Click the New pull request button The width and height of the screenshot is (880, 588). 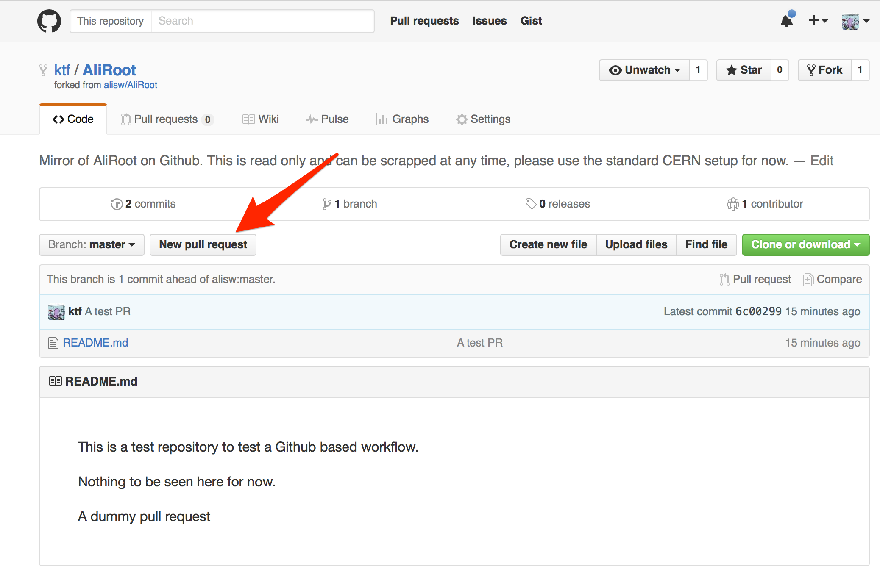202,244
